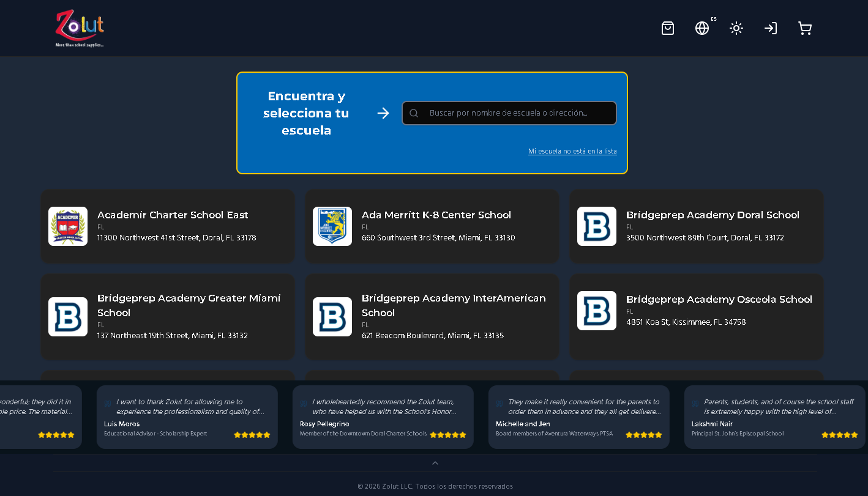Open the Michelle and Jen testimonial quote

pos(585,407)
